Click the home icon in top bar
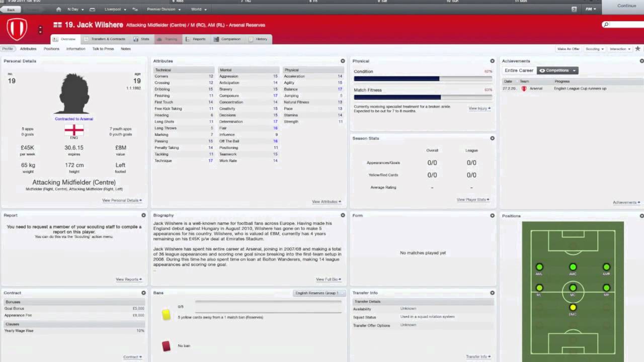The image size is (644, 362). [x=59, y=9]
